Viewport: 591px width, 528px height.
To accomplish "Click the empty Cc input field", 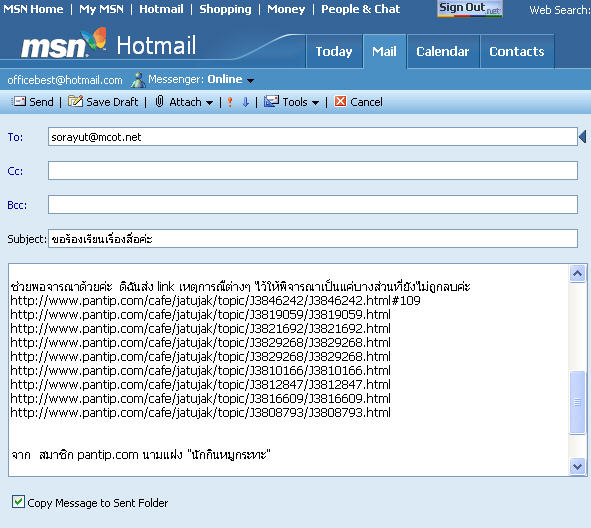I will point(312,170).
